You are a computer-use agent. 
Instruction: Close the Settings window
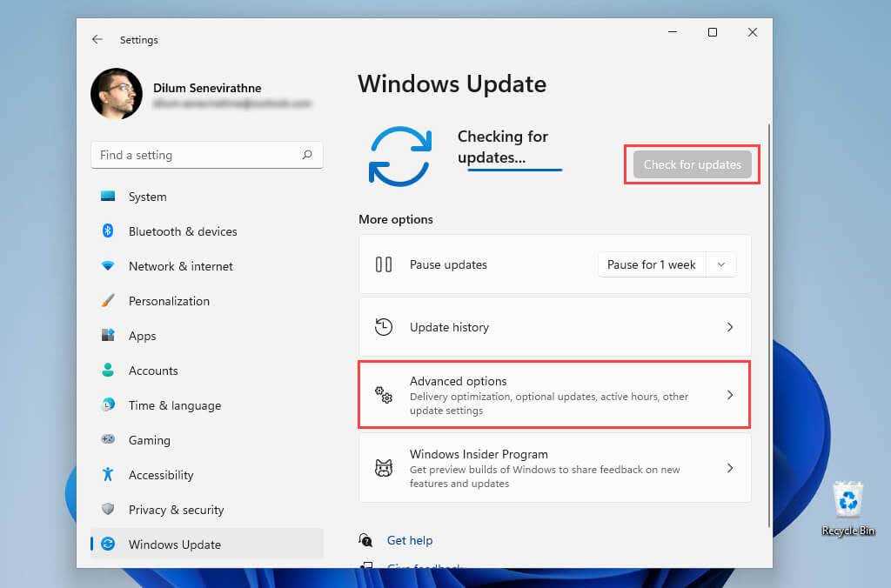[753, 32]
